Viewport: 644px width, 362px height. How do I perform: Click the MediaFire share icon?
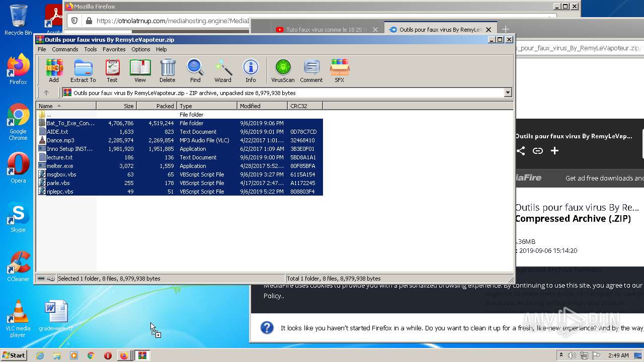(521, 151)
